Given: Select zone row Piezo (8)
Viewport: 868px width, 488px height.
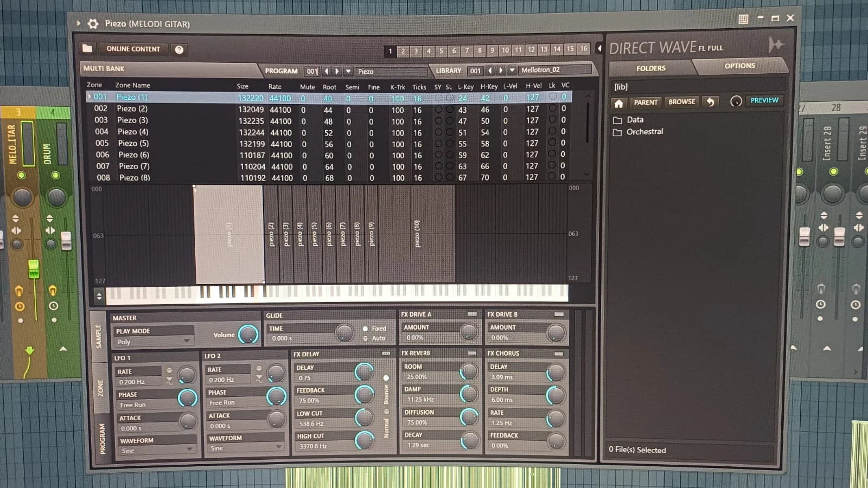Looking at the screenshot, I should coord(331,178).
